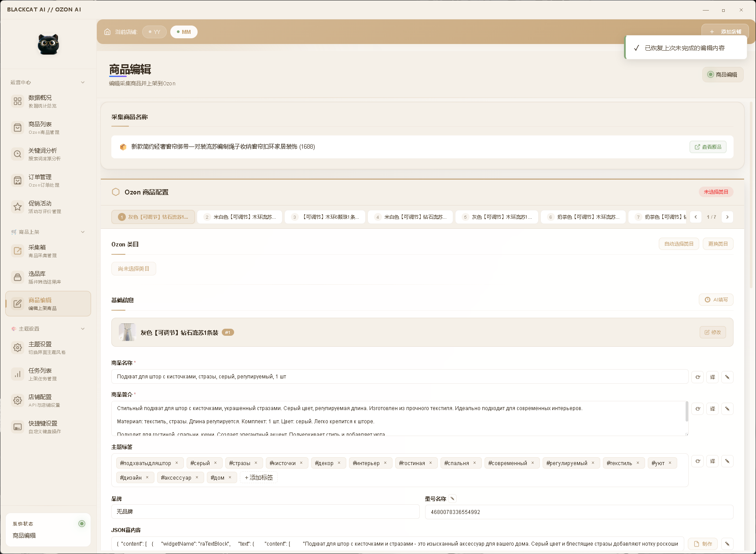Image resolution: width=756 pixels, height=554 pixels.
Task: Click the 型号名称 input field
Action: [579, 512]
